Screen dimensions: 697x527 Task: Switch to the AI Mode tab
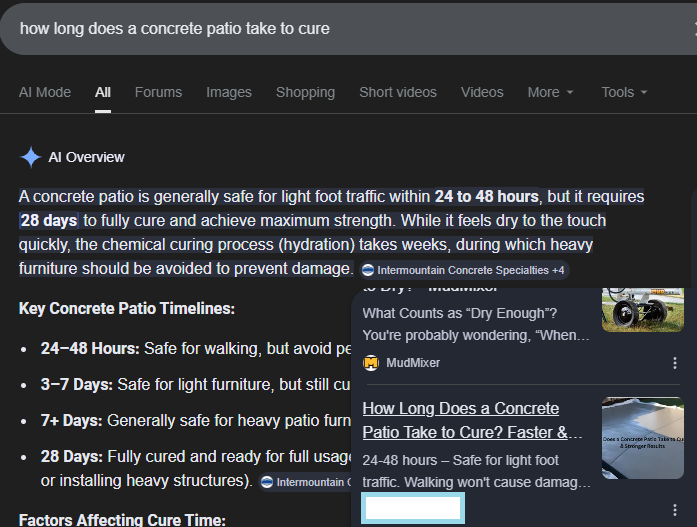pyautogui.click(x=45, y=92)
